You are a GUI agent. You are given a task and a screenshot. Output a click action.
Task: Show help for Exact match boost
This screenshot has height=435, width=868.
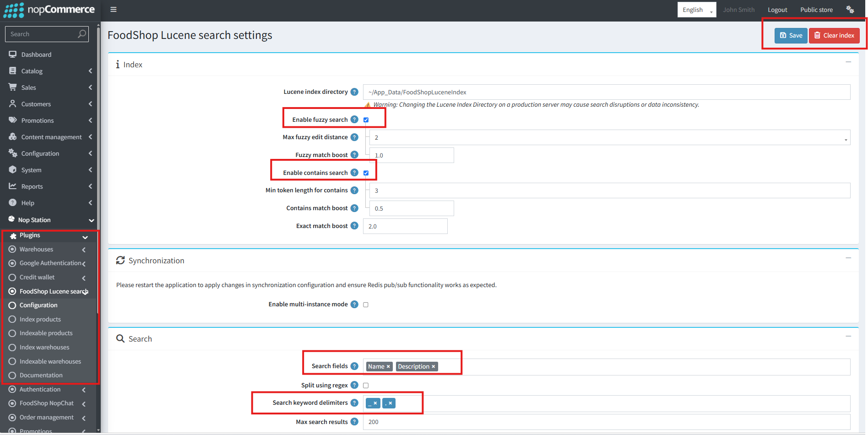tap(354, 226)
